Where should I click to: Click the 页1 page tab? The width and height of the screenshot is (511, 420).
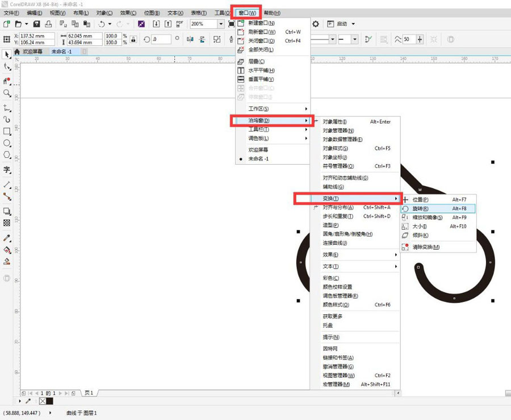coord(89,393)
